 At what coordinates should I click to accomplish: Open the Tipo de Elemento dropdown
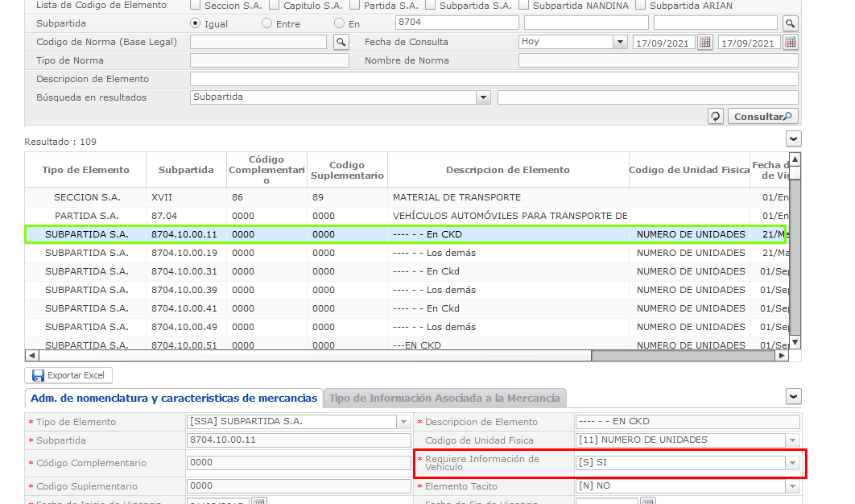pos(403,422)
